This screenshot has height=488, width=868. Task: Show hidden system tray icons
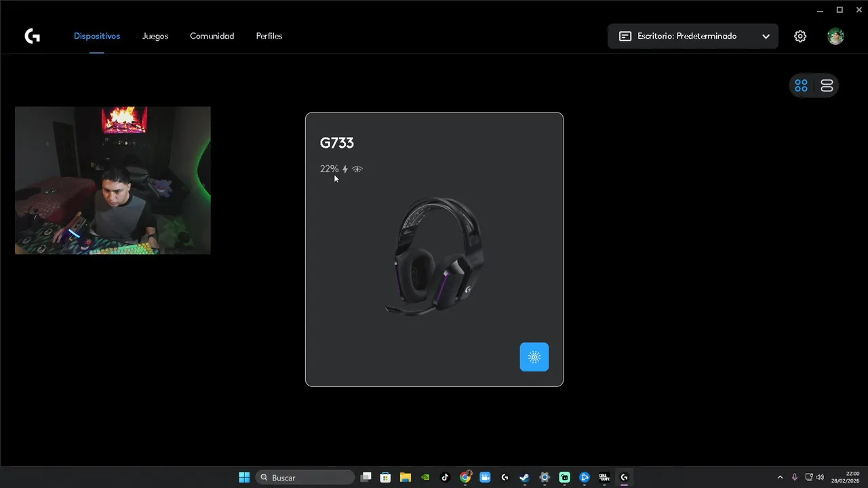pyautogui.click(x=780, y=477)
